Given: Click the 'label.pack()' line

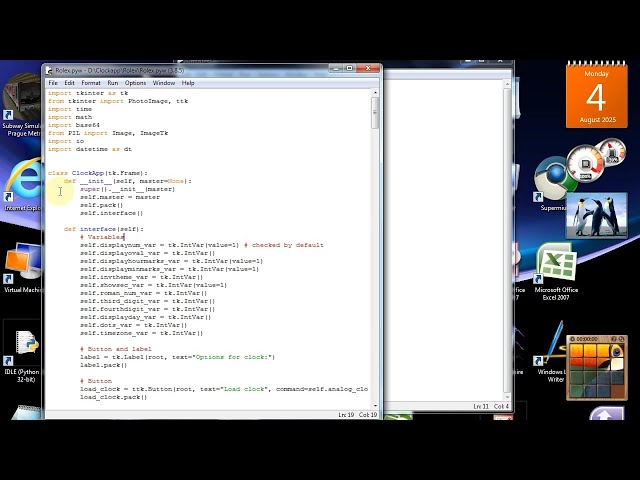Looking at the screenshot, I should pos(103,365).
